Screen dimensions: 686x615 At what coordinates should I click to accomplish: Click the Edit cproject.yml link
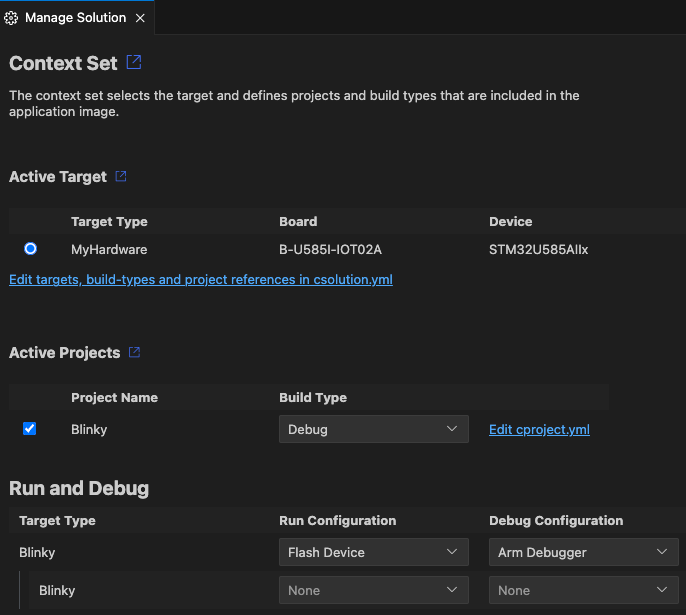539,430
